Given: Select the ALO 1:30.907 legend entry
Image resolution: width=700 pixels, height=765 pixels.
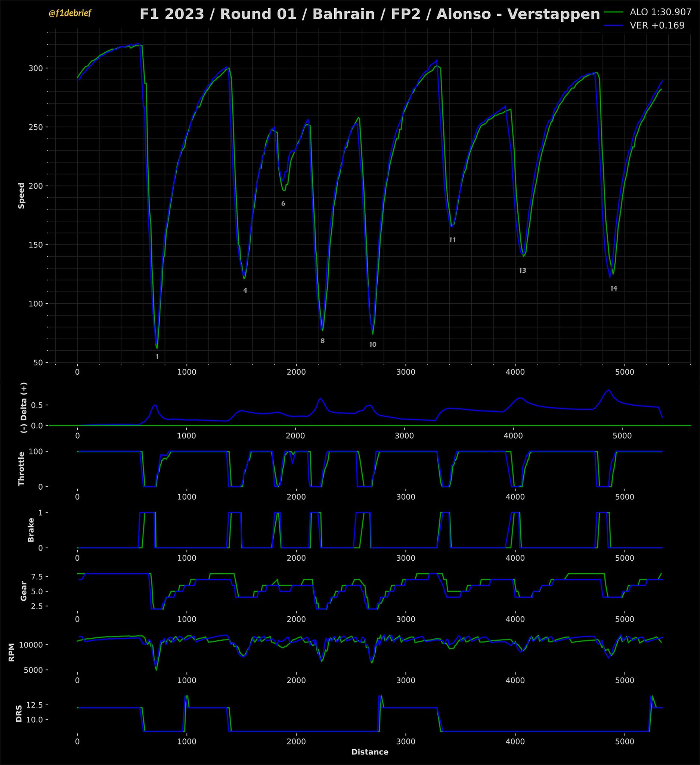Looking at the screenshot, I should click(660, 12).
